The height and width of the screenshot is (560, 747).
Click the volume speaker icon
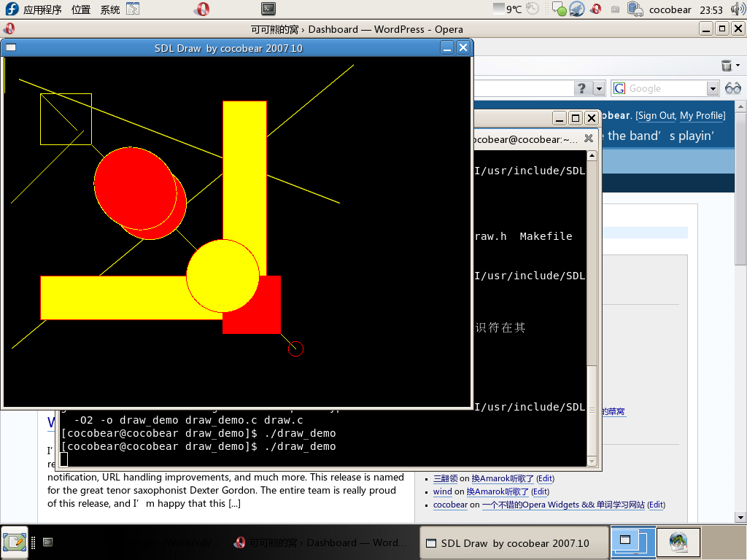pyautogui.click(x=737, y=9)
